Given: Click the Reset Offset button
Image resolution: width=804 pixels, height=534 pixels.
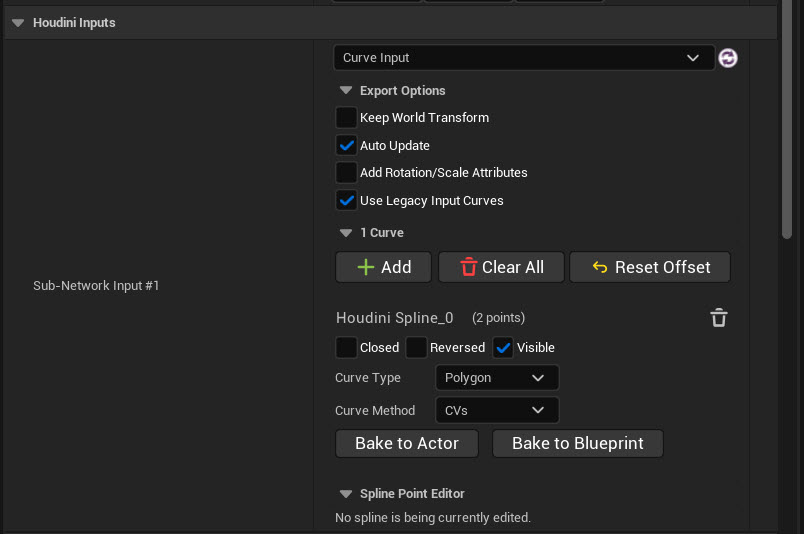Looking at the screenshot, I should [x=650, y=267].
